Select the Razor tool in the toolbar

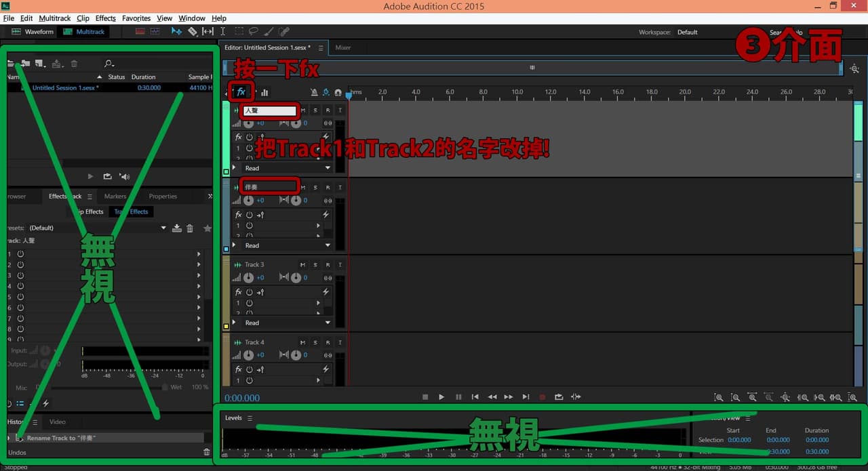tap(193, 31)
